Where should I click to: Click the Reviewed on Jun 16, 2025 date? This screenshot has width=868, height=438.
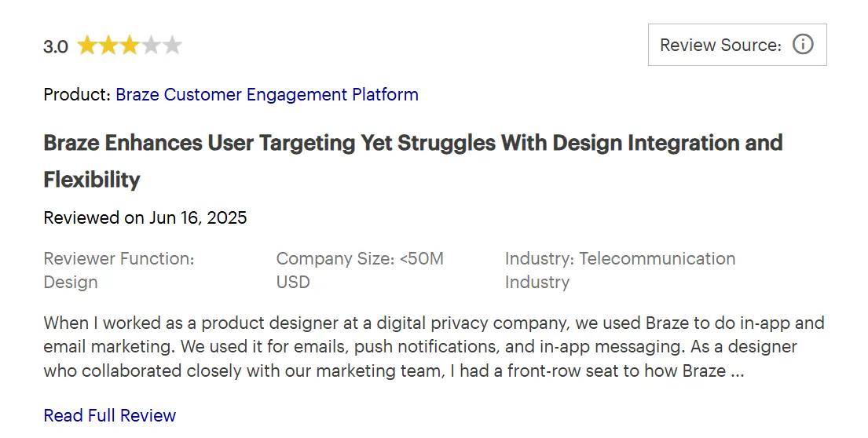pyautogui.click(x=145, y=217)
